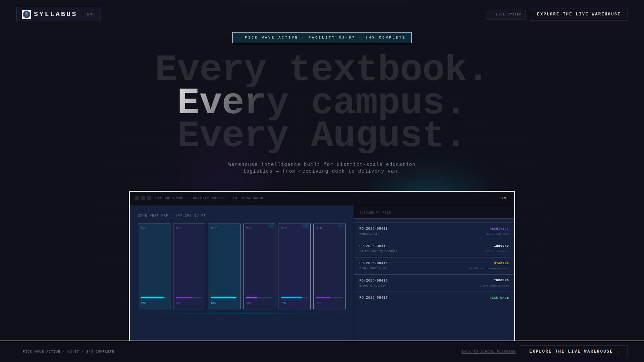This screenshot has width=644, height=362.
Task: Click RECEIVING status on PO-2026-08413
Action: (499, 229)
